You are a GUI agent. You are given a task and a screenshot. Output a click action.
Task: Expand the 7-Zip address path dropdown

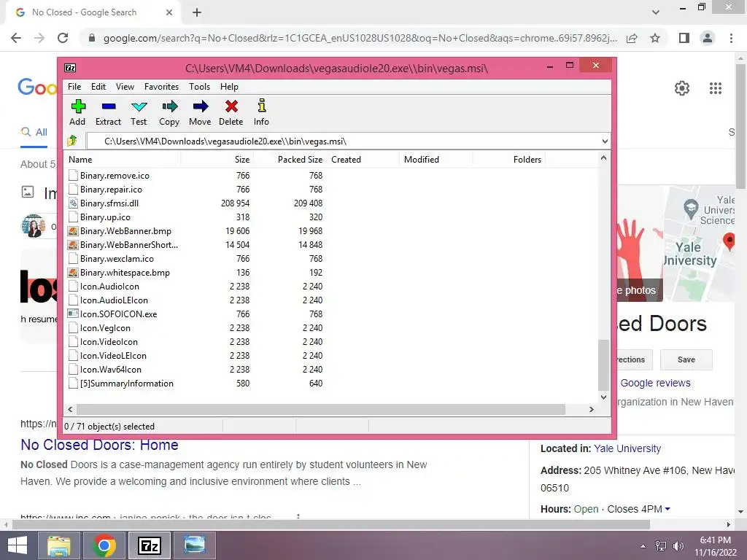tap(605, 141)
